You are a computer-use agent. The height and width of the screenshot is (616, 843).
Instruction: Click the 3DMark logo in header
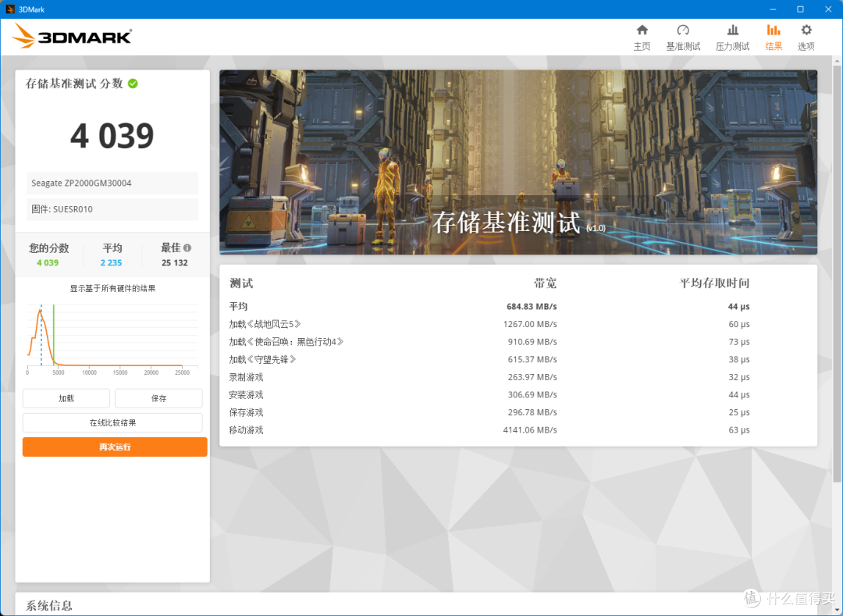coord(72,37)
